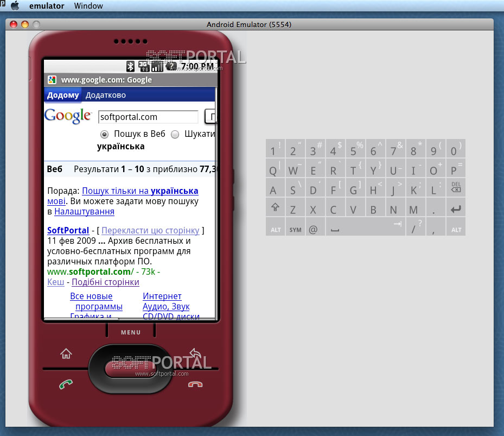Open the Apple menu
Image resolution: width=504 pixels, height=436 pixels.
15,5
